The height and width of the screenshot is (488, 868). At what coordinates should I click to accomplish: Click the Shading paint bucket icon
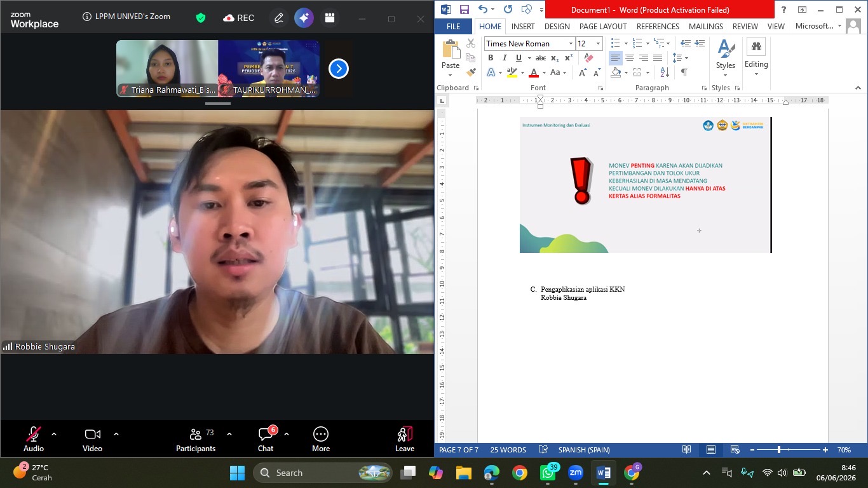coord(616,72)
